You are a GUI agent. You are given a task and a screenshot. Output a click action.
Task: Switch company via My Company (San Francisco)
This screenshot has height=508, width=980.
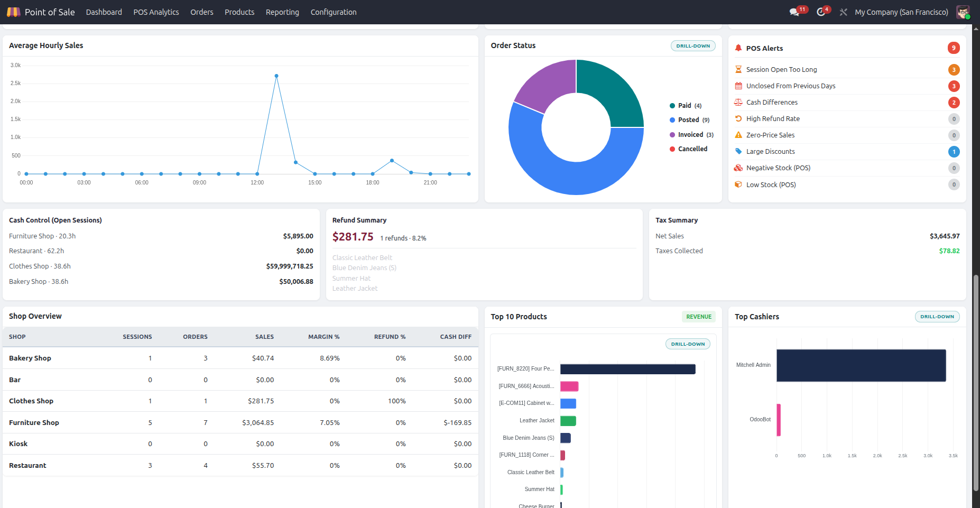tap(901, 12)
